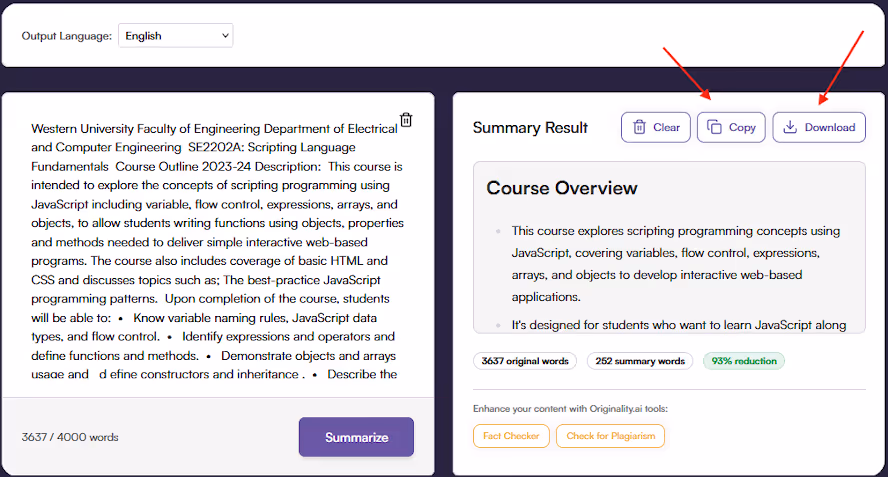This screenshot has width=888, height=477.
Task: Click the trash icon in the input text box
Action: pos(406,120)
